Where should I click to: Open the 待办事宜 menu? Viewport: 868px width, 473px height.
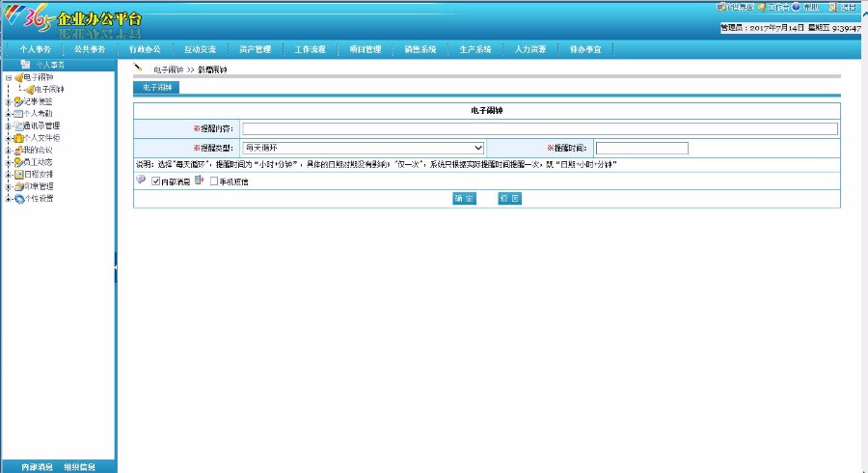coord(585,49)
